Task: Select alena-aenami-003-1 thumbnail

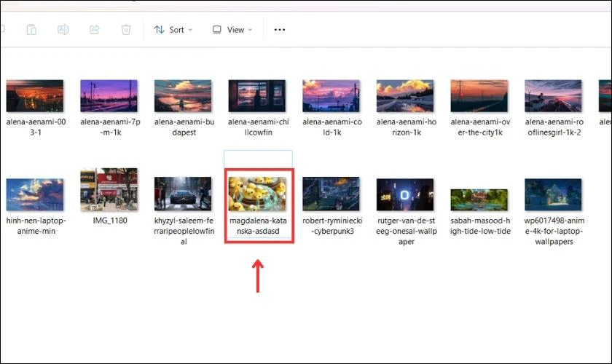Action: coord(35,96)
